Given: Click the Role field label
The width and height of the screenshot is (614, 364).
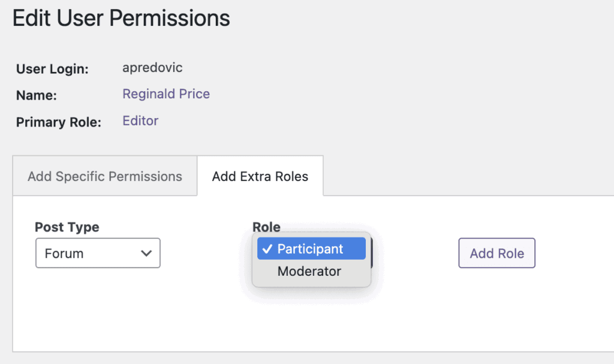Looking at the screenshot, I should tap(266, 227).
